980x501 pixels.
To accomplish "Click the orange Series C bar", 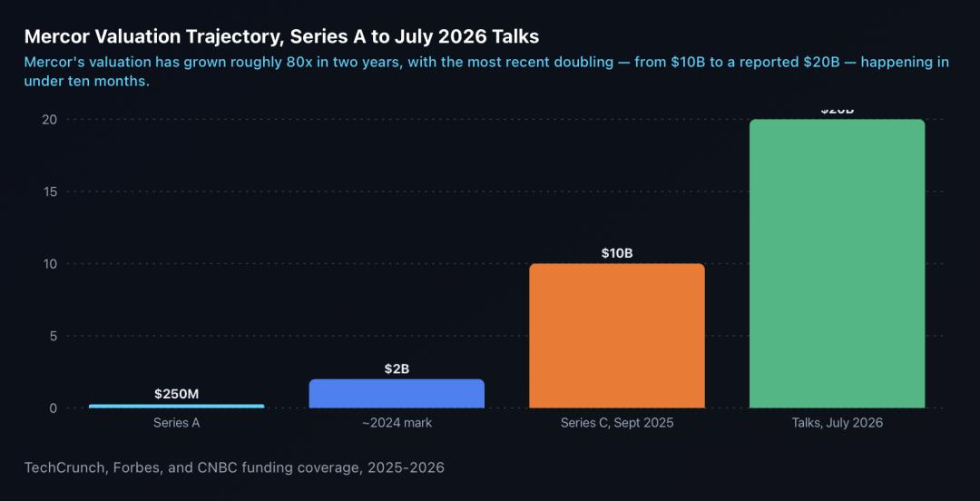I will 617,336.
